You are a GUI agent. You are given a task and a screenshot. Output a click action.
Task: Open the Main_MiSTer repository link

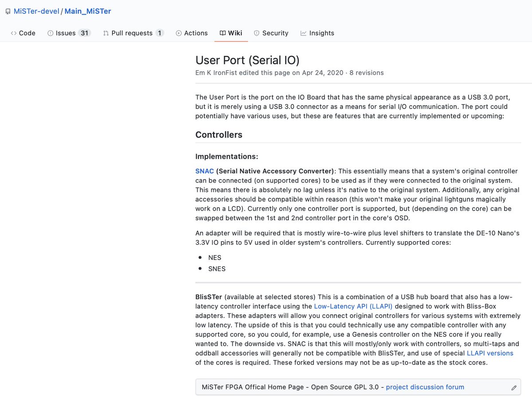[88, 11]
